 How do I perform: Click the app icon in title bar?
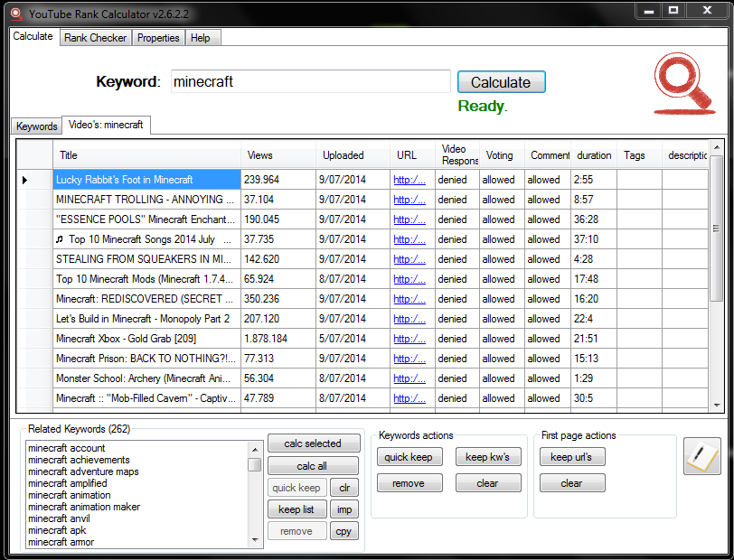point(16,14)
